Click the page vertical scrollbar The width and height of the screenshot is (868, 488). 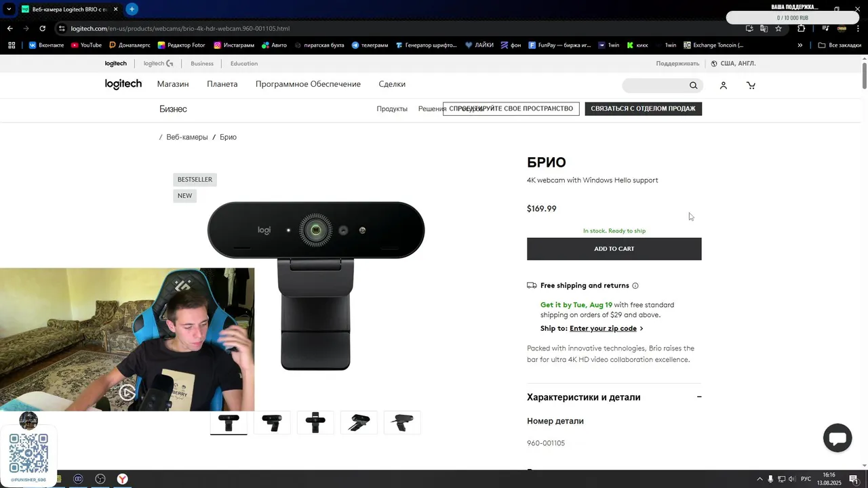coord(865,75)
